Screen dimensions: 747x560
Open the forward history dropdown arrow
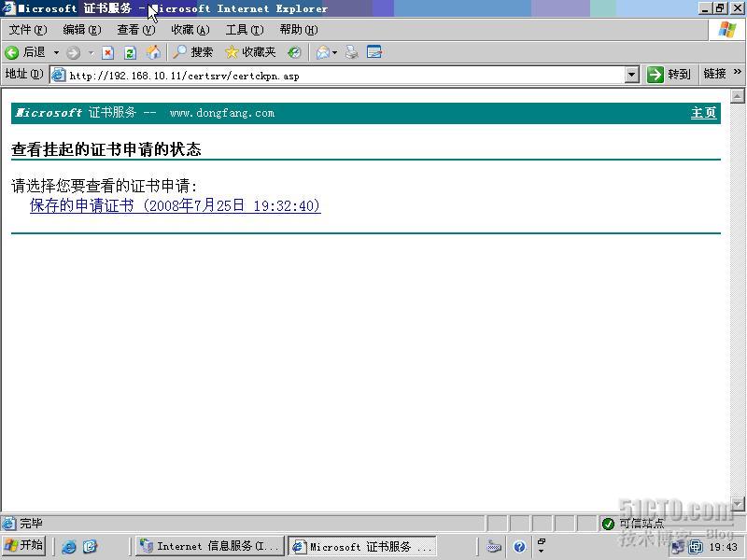point(91,52)
